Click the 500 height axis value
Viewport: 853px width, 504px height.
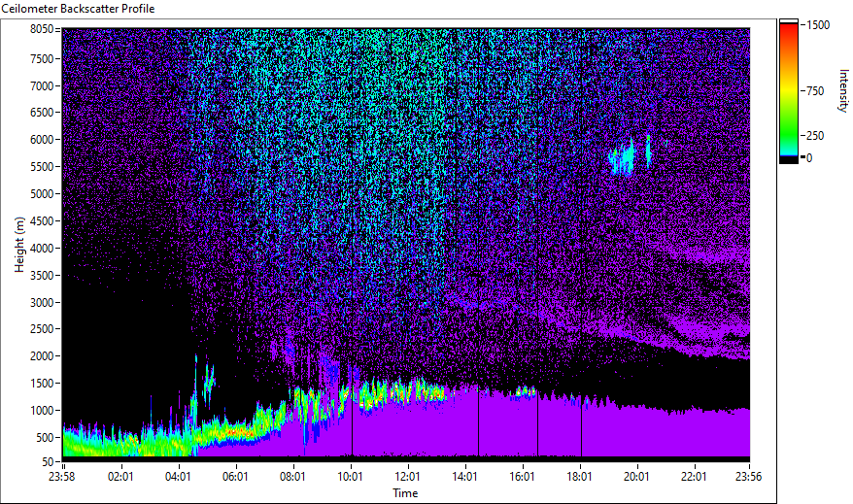coord(45,438)
